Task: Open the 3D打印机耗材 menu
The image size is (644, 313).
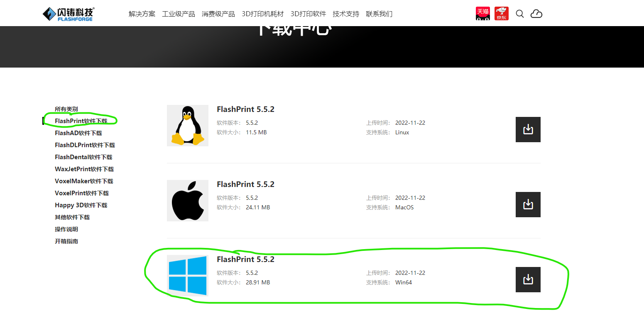Action: click(263, 14)
